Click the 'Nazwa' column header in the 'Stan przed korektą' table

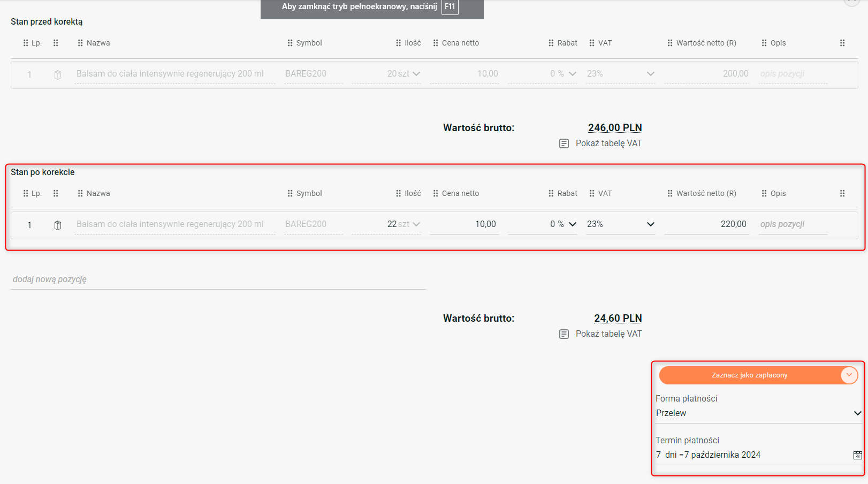(x=98, y=43)
